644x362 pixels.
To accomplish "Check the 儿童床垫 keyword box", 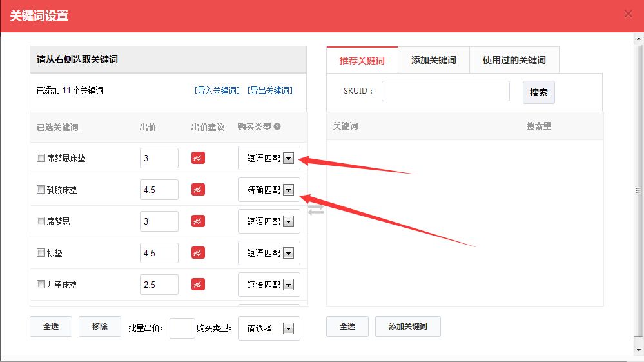I will (41, 285).
